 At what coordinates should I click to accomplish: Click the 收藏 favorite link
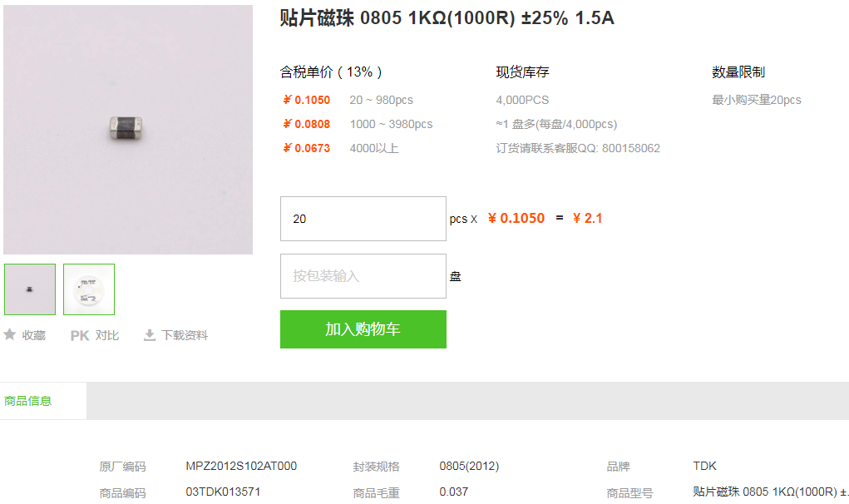33,336
